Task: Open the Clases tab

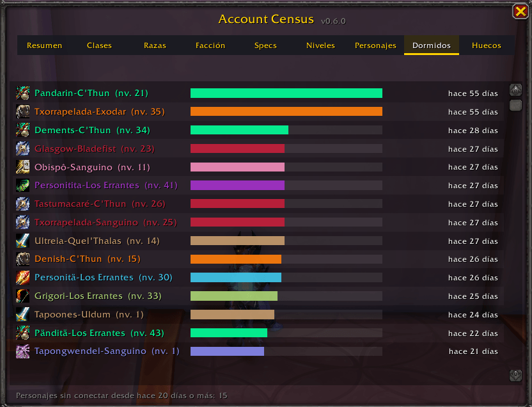Action: point(99,45)
